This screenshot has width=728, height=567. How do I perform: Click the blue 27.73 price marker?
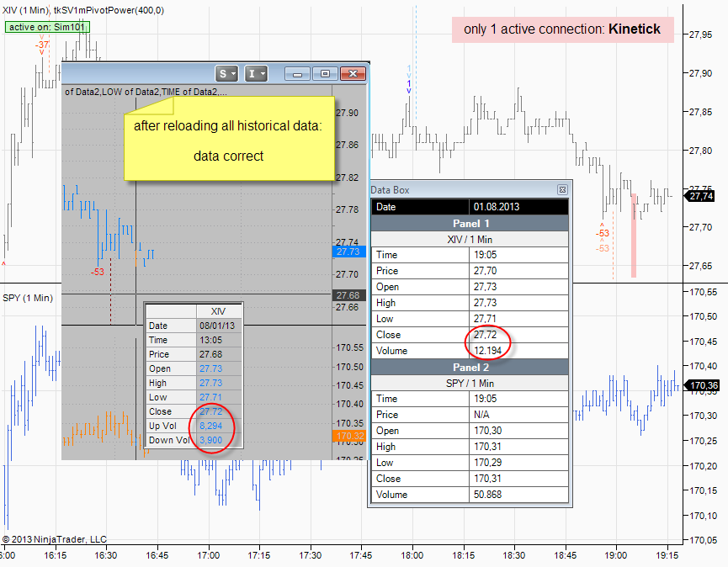349,252
